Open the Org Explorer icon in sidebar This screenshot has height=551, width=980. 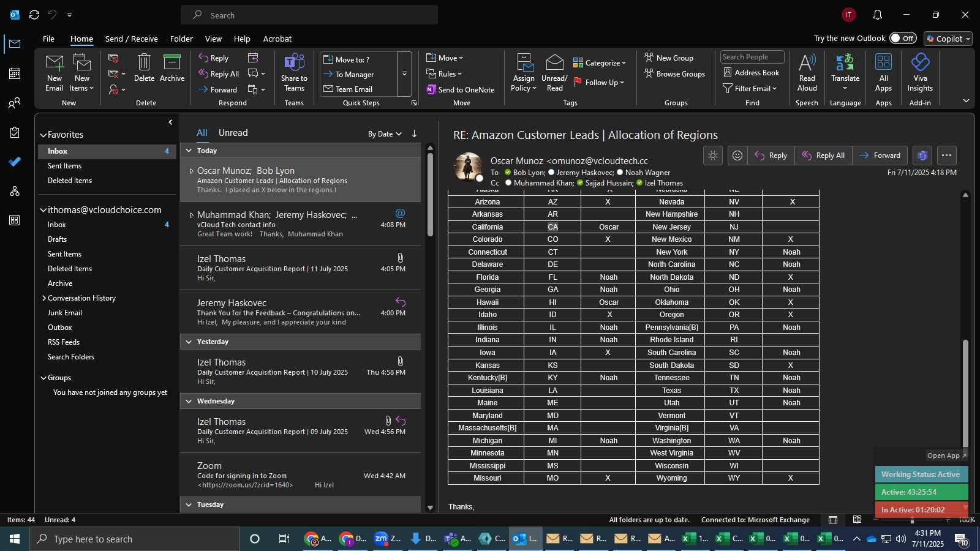point(15,191)
